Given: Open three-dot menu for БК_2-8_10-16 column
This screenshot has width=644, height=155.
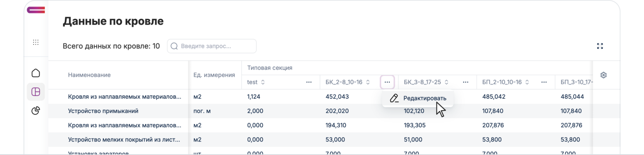Looking at the screenshot, I should (x=387, y=82).
